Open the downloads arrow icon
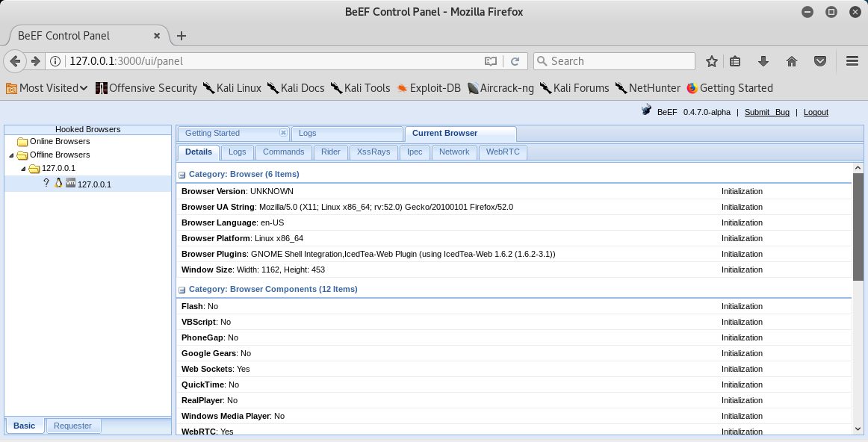This screenshot has height=442, width=868. 763,61
